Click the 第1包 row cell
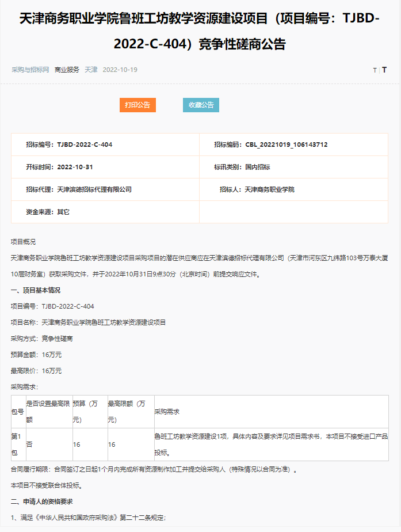Image resolution: width=401 pixels, height=532 pixels. pos(18,444)
